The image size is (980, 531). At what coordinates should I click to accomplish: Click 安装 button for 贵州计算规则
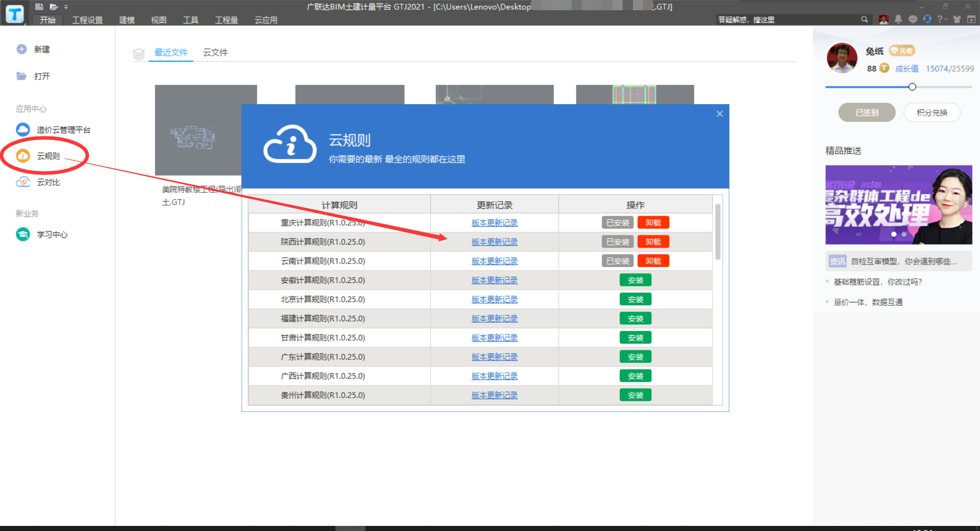(x=635, y=395)
